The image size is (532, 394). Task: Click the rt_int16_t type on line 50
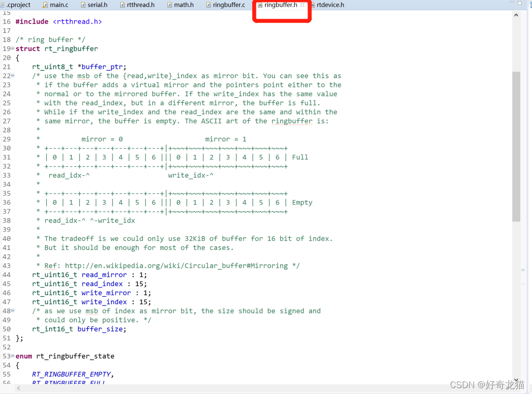coord(53,329)
